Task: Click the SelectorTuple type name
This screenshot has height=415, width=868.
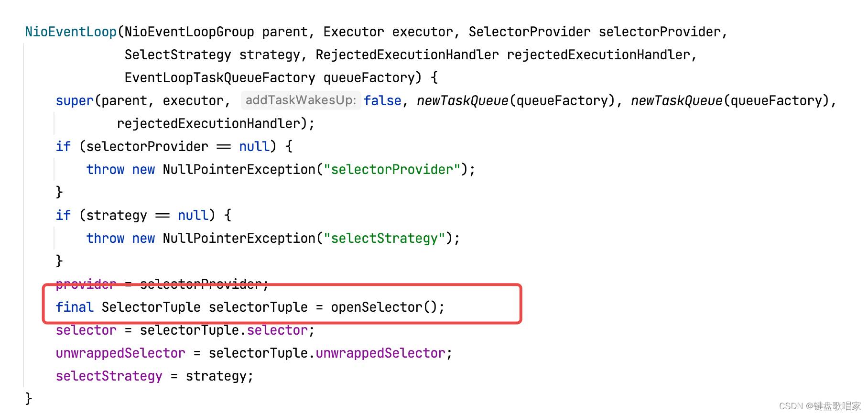Action: (151, 307)
